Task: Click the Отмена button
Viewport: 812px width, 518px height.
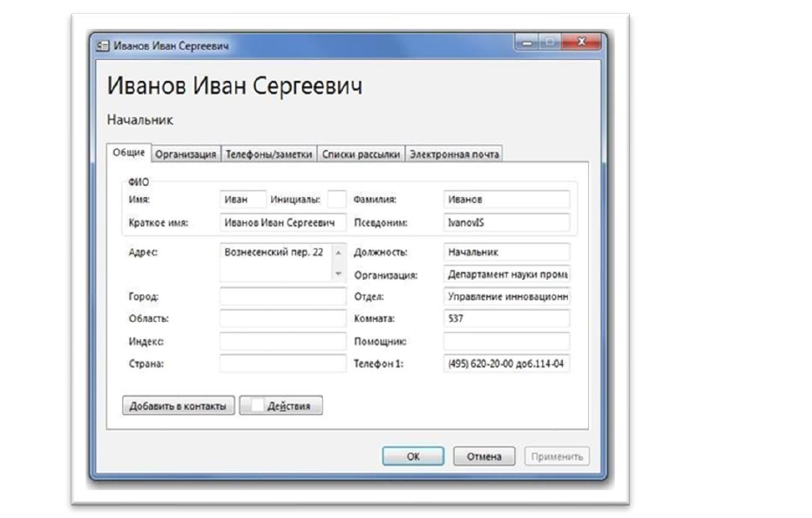Action: [x=484, y=456]
